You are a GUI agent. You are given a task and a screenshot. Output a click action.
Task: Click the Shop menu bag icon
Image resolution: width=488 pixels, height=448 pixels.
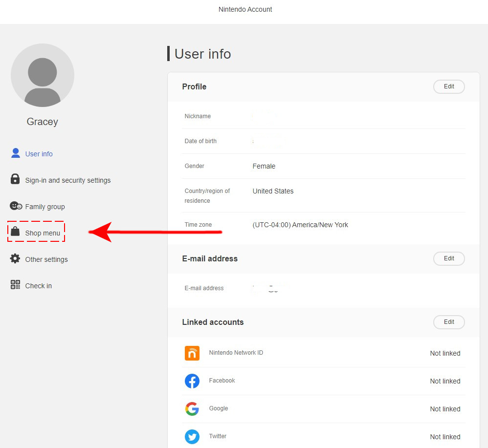point(15,232)
